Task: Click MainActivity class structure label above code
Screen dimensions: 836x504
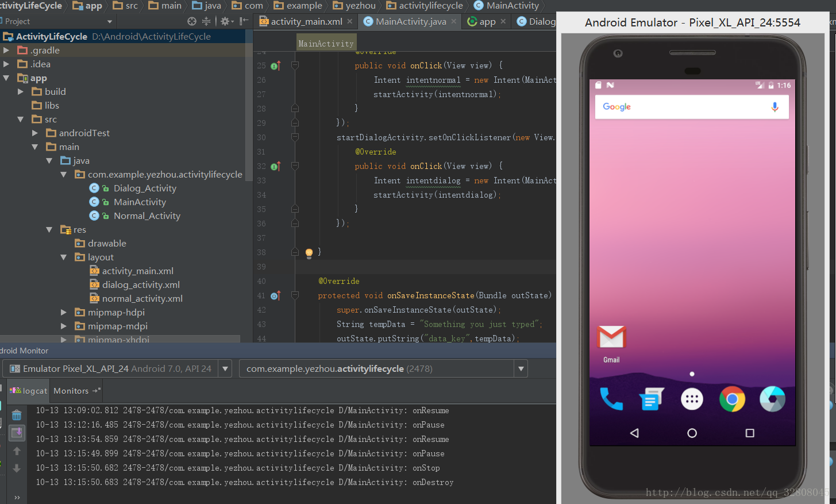Action: pos(326,43)
